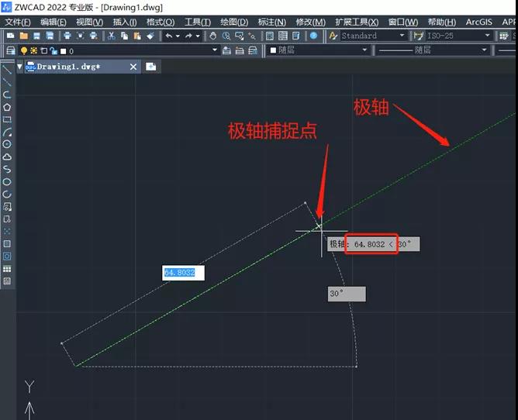The width and height of the screenshot is (518, 420).
Task: Select the Polygon tool
Action: [7, 107]
